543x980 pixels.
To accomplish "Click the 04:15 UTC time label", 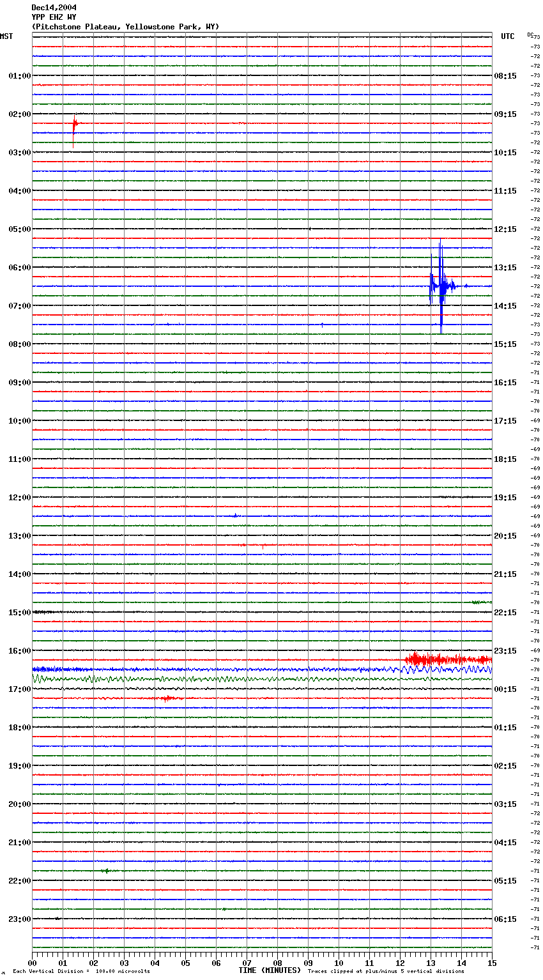I will 505,843.
